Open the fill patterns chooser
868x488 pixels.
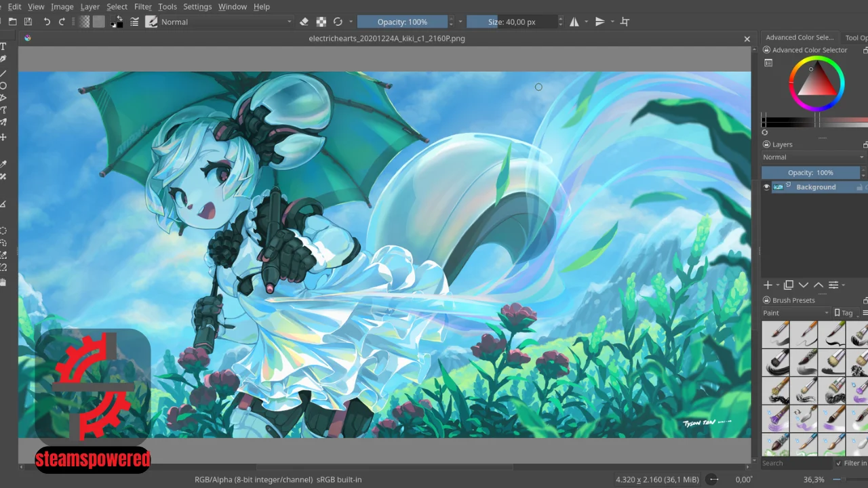99,22
